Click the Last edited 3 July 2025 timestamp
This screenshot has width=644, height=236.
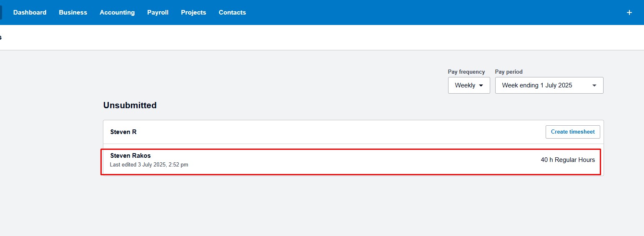click(149, 165)
